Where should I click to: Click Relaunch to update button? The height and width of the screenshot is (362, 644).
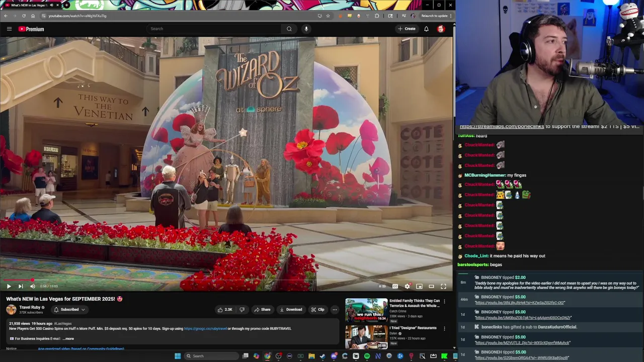coord(434,16)
